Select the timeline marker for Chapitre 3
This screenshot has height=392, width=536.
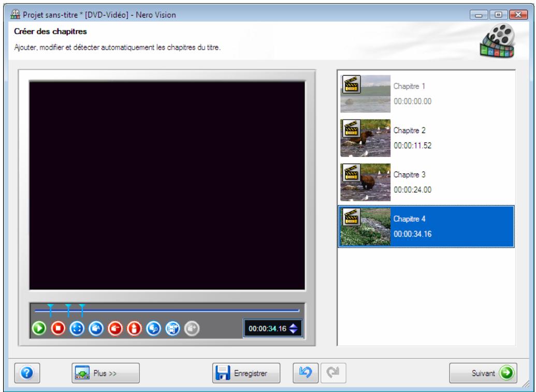point(68,309)
